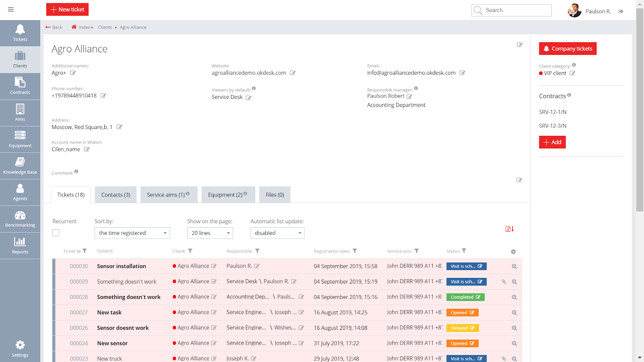View attachments paperclip on ticket 000029
The width and height of the screenshot is (644, 362).
click(504, 282)
